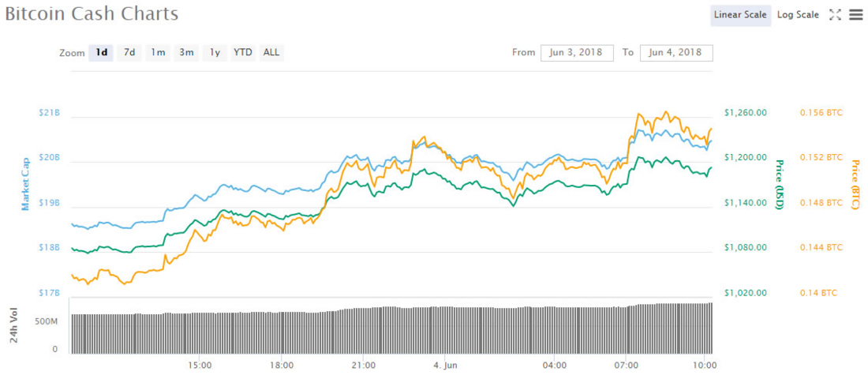Click the $1,020.00 price label
This screenshot has height=379, width=868.
tap(746, 293)
